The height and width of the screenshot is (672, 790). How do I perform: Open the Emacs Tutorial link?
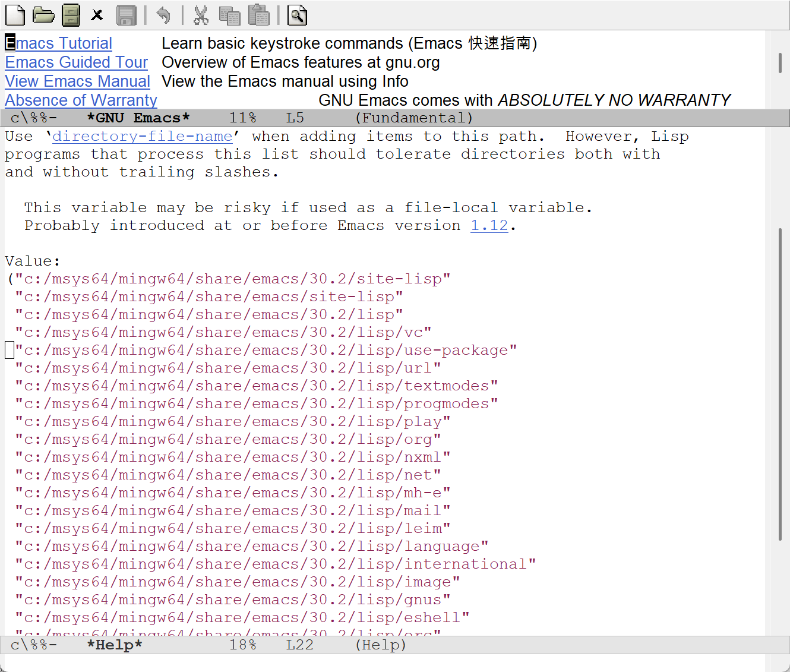(59, 43)
